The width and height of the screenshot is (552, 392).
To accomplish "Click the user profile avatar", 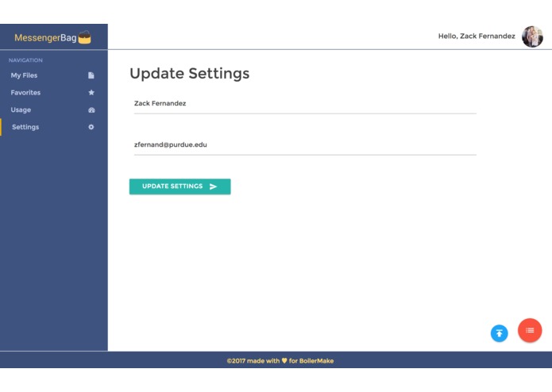I will point(532,37).
